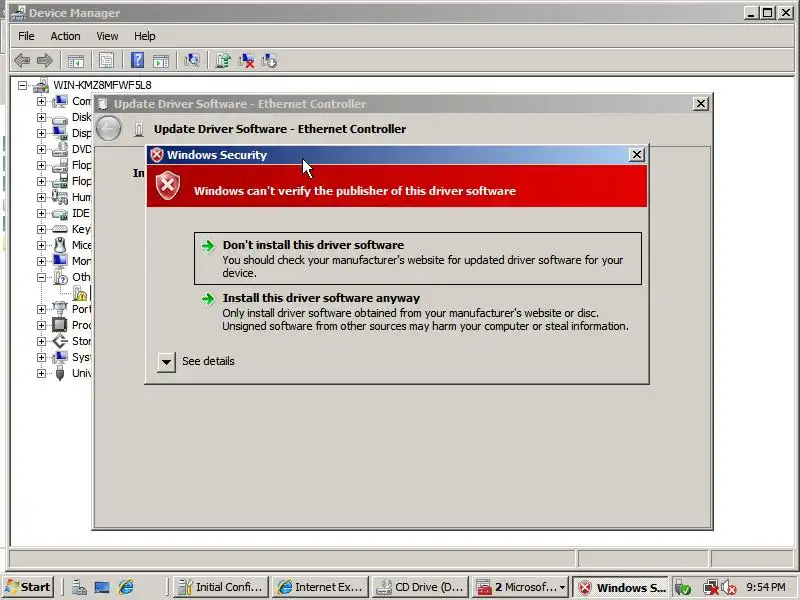Expand the IDE controllers tree node
Screen dimensions: 800x600
coord(41,213)
